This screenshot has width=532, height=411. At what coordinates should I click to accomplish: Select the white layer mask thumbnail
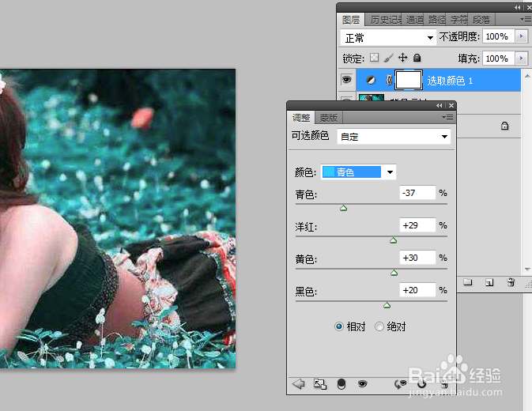click(409, 80)
